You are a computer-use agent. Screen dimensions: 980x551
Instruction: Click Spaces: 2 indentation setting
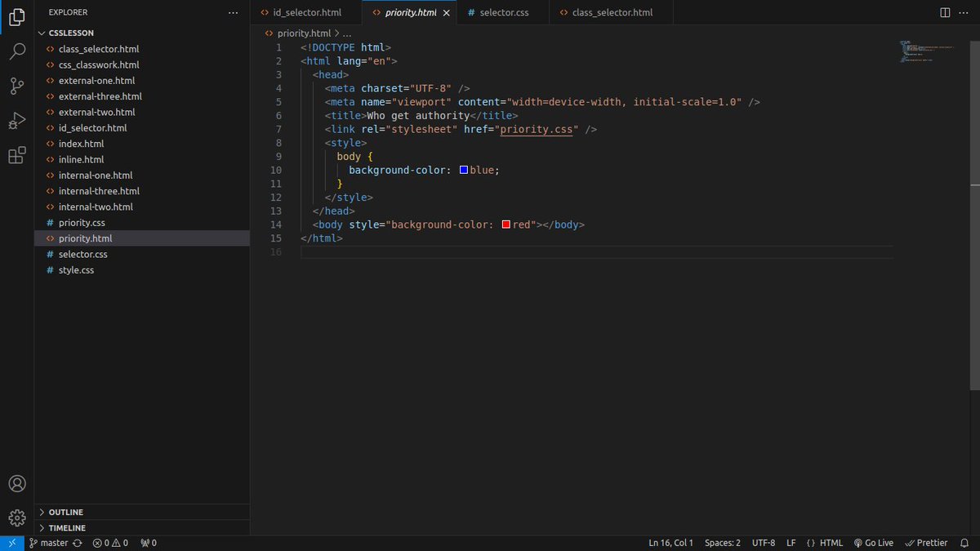[723, 543]
